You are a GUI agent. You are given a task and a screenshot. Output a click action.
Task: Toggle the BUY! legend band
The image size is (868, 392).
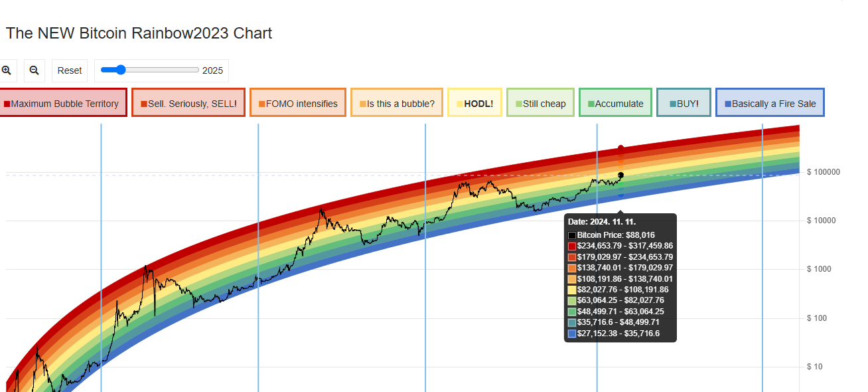click(x=684, y=104)
